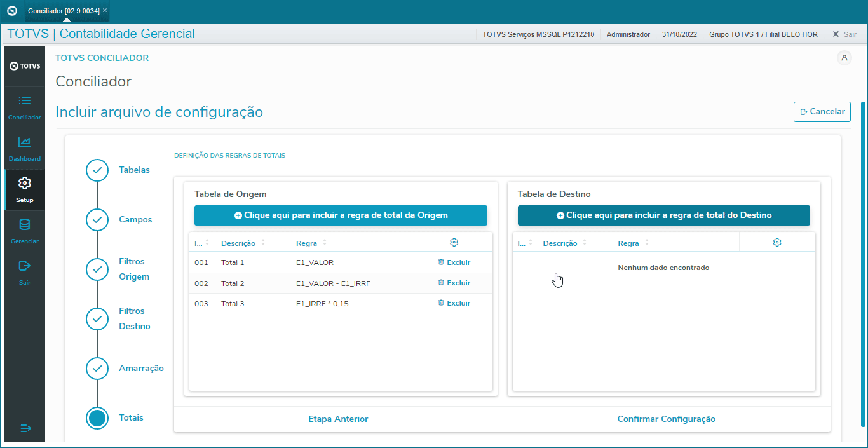The width and height of the screenshot is (868, 448).
Task: Click the Filtros Origem step circle
Action: [97, 269]
